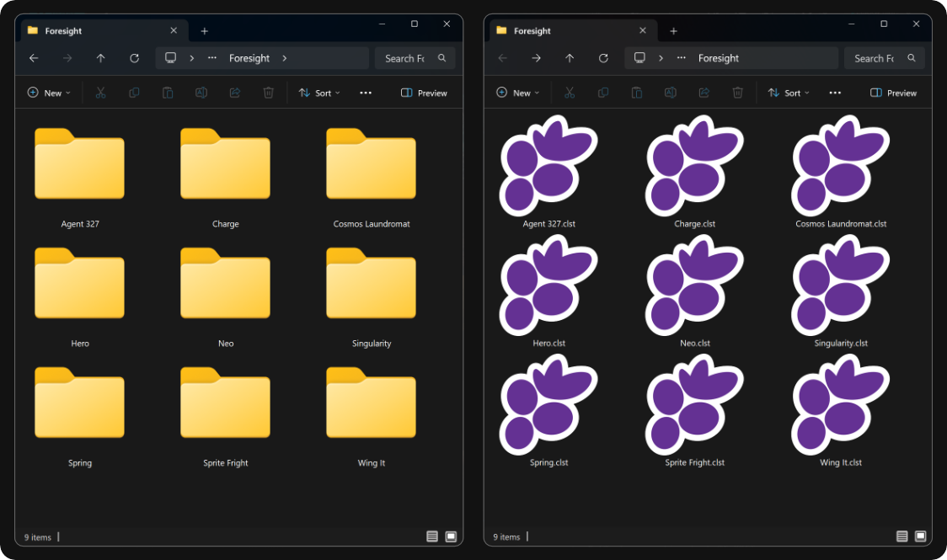Open the New dropdown in right window

(x=517, y=93)
